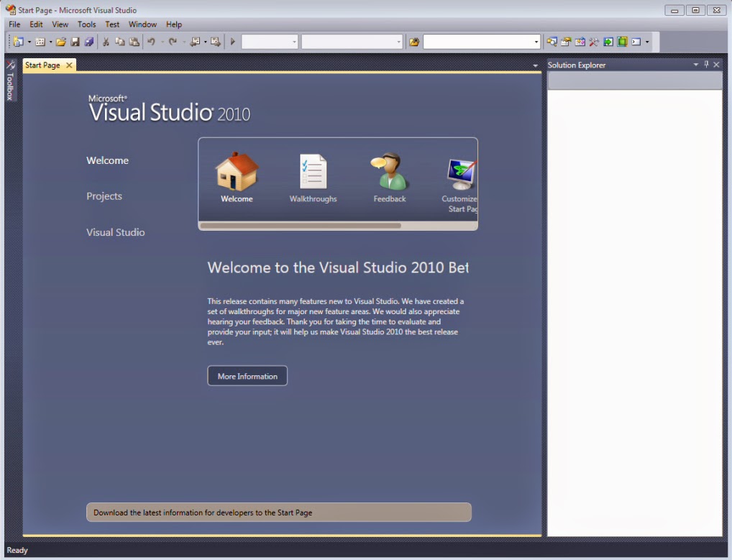
Task: Click the Open File folder icon
Action: click(60, 42)
